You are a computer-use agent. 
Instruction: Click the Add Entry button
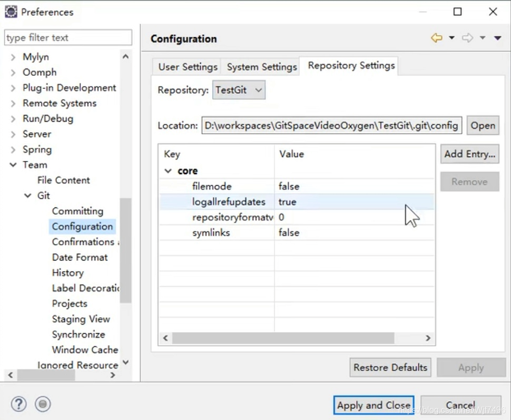coord(469,154)
